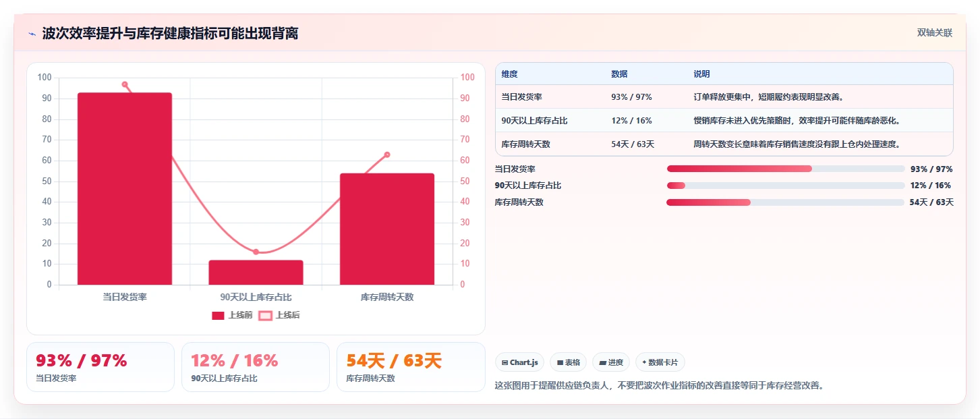Click the 93% / 97% table cell
Image resolution: width=980 pixels, height=419 pixels.
click(x=631, y=97)
